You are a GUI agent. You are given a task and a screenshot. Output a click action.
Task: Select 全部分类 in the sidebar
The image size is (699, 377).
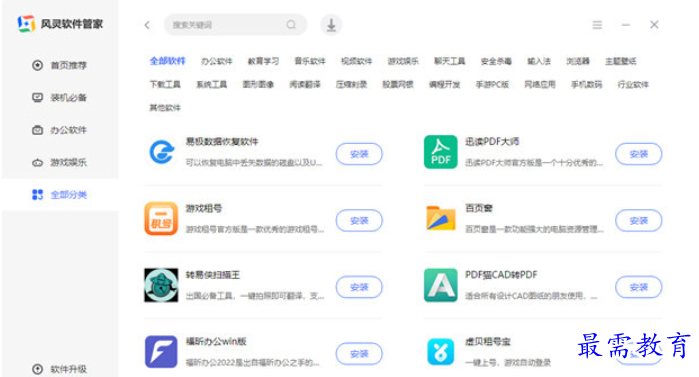(60, 195)
